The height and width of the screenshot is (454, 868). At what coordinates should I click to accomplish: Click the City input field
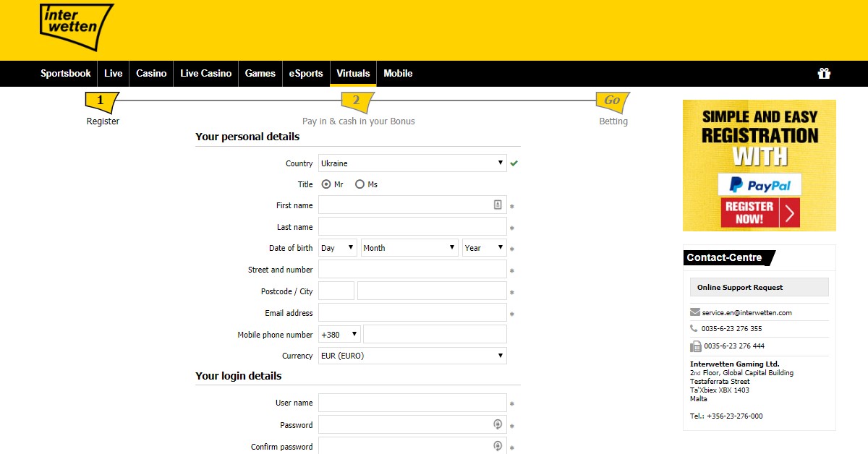coord(432,291)
